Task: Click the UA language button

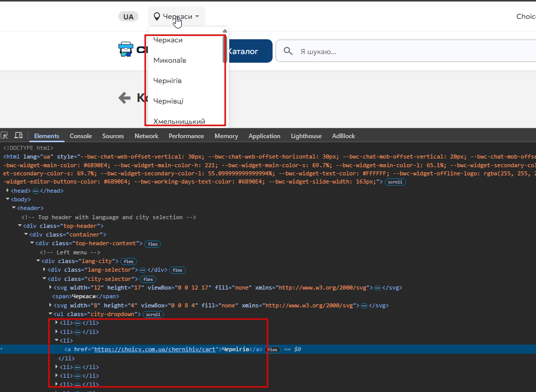Action: pyautogui.click(x=128, y=16)
